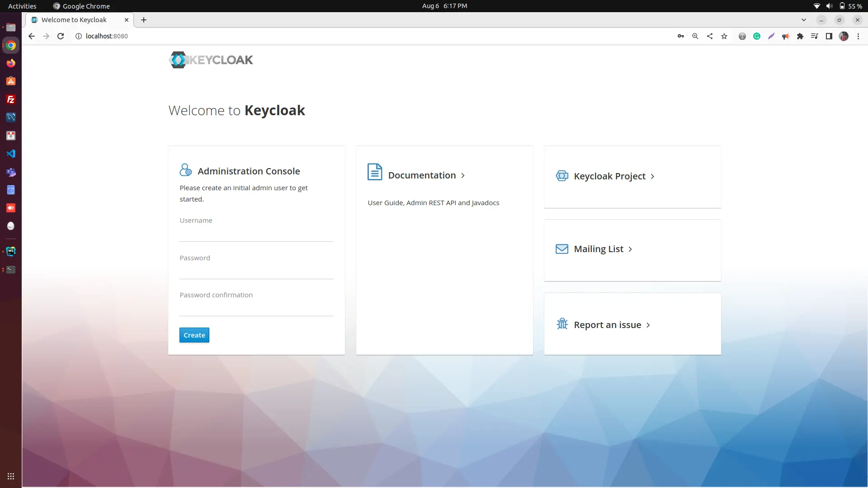This screenshot has width=868, height=488.
Task: Open the clock calendar Aug 6 6:17 PM
Action: tap(444, 6)
